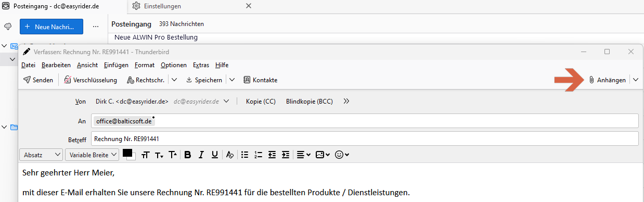Insert a bulleted list
Viewport: 644px width, 202px height.
tap(244, 155)
